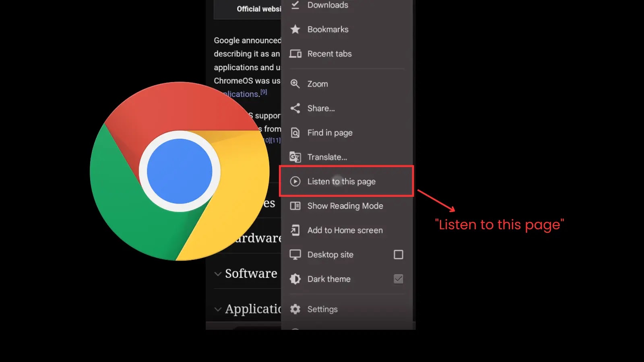Select the Bookmarks star icon
Screen dimensions: 644x362
pyautogui.click(x=295, y=29)
